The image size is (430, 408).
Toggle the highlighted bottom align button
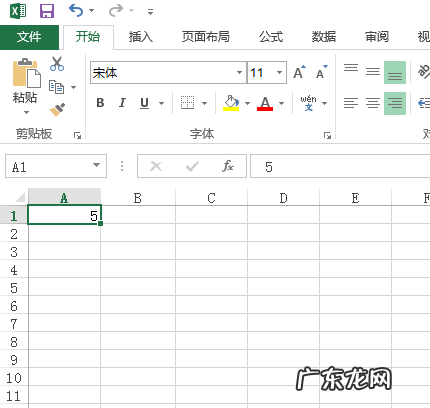395,72
